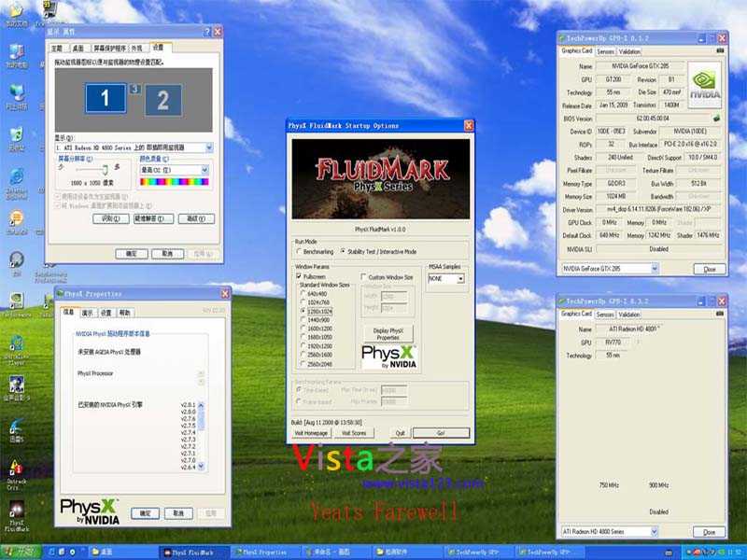Open the Recycle Bin desktop icon

coord(16,138)
